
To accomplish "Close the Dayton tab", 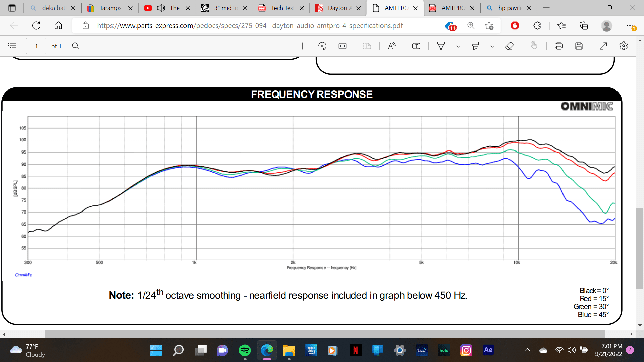I will pyautogui.click(x=359, y=8).
